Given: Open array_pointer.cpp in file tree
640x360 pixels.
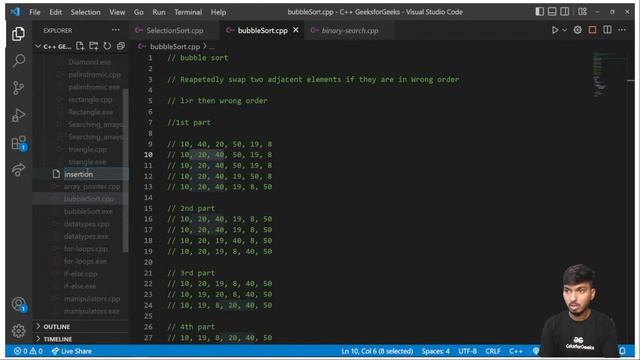Looking at the screenshot, I should pyautogui.click(x=92, y=187).
